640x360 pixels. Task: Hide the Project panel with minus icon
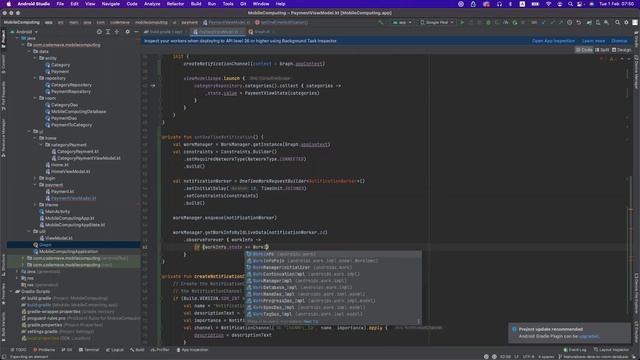[136, 31]
